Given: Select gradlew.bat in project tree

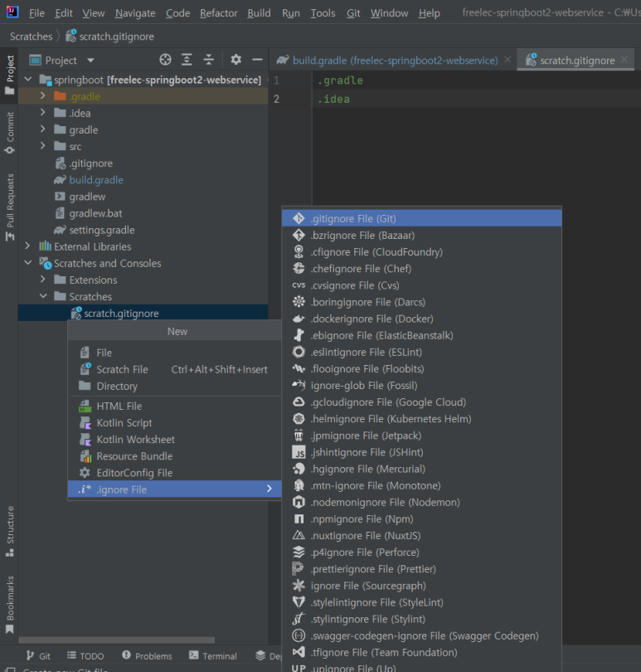Looking at the screenshot, I should point(95,213).
